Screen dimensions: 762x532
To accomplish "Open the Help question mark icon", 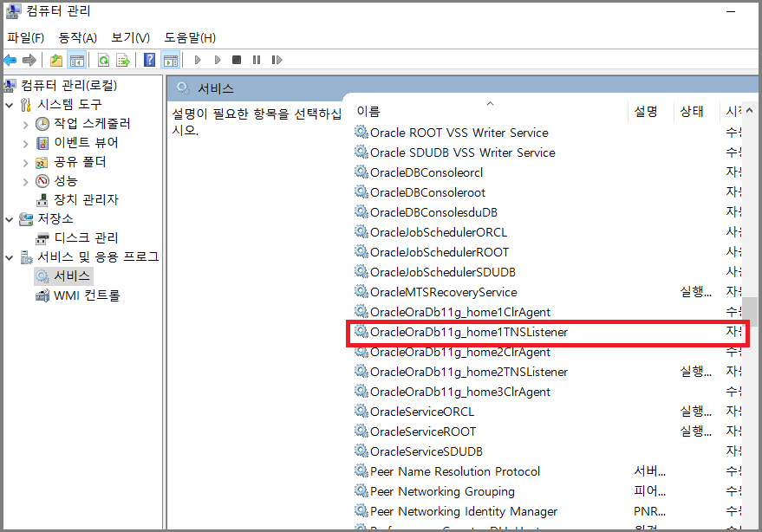I will (x=150, y=60).
